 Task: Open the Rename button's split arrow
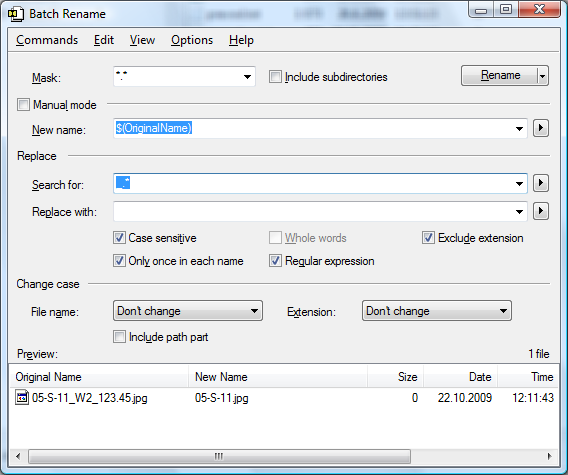pos(543,76)
